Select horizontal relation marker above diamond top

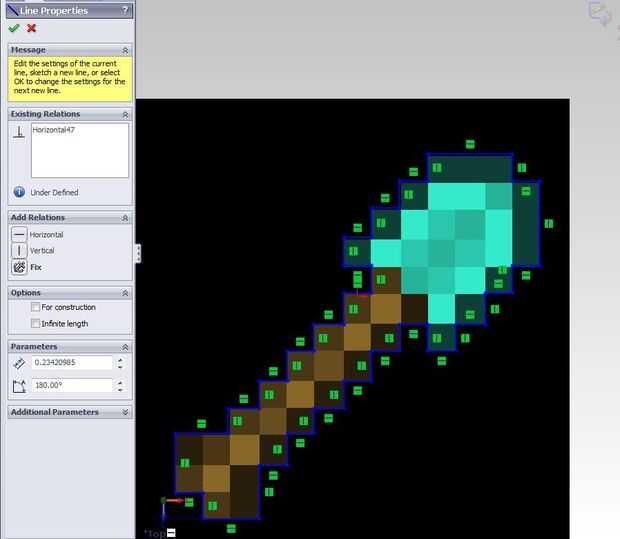click(x=470, y=144)
